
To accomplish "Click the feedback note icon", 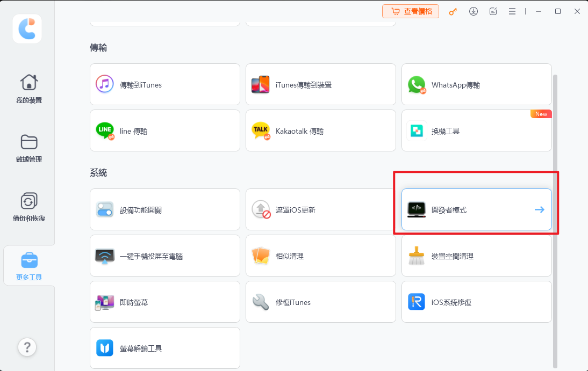I will [493, 11].
